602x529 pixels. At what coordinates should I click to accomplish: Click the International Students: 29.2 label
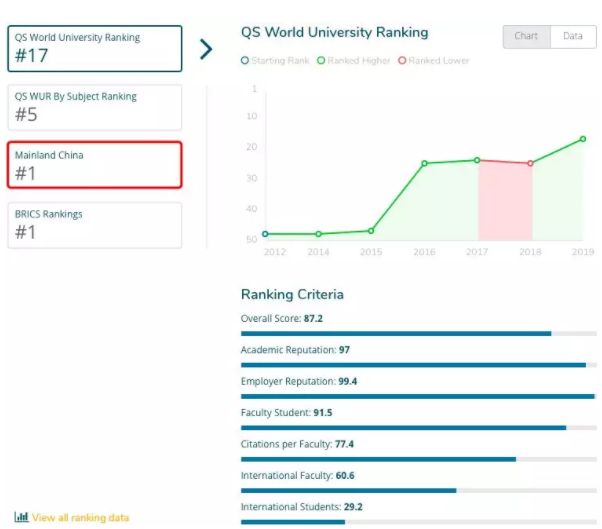301,507
